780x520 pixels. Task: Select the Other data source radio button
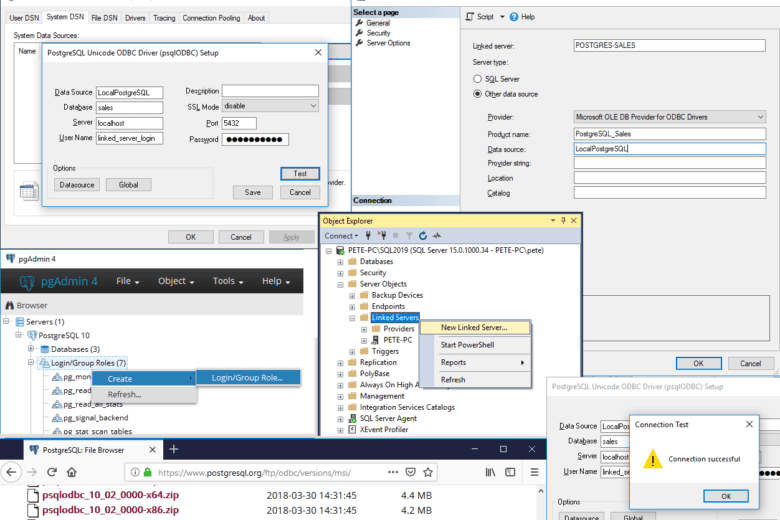tap(477, 94)
